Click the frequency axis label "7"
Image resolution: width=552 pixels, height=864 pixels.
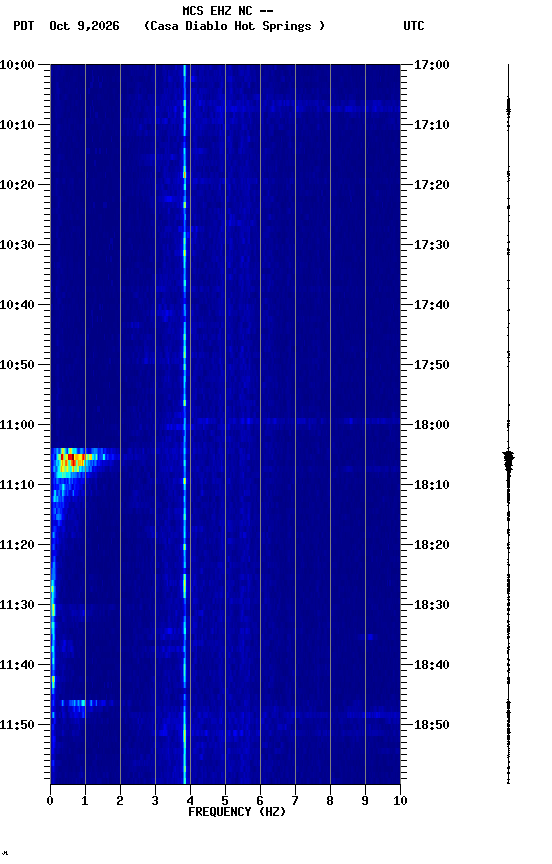pos(295,801)
